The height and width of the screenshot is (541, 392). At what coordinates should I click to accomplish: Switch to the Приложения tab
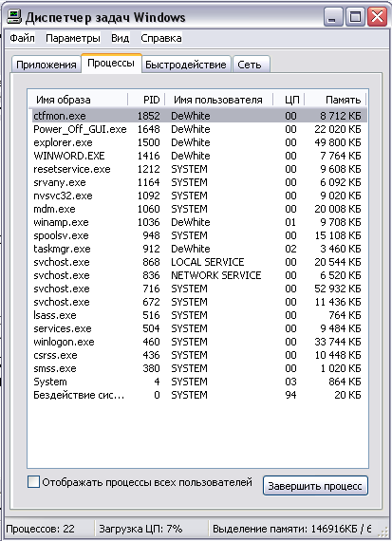[47, 65]
